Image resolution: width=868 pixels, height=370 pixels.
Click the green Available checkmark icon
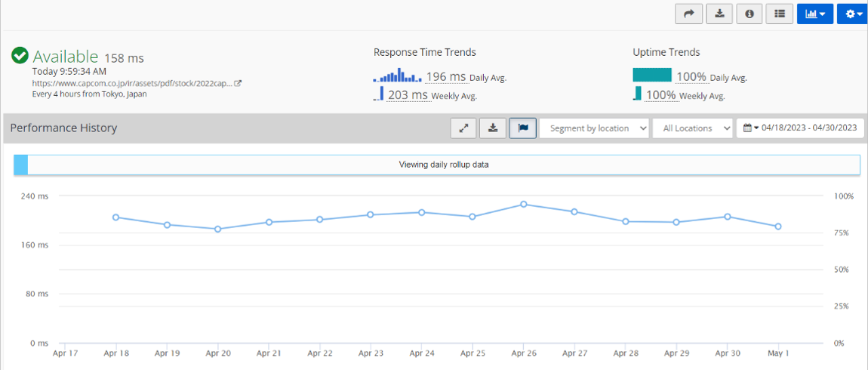(20, 56)
